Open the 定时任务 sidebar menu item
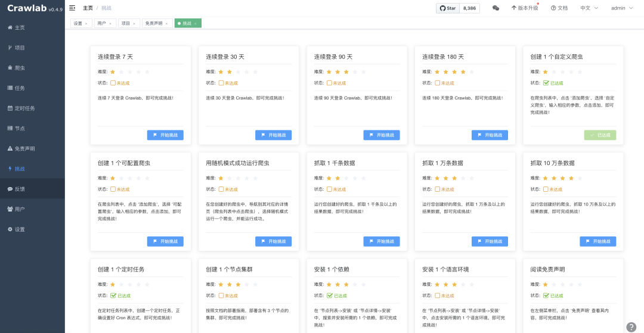The width and height of the screenshot is (644, 333). click(32, 108)
